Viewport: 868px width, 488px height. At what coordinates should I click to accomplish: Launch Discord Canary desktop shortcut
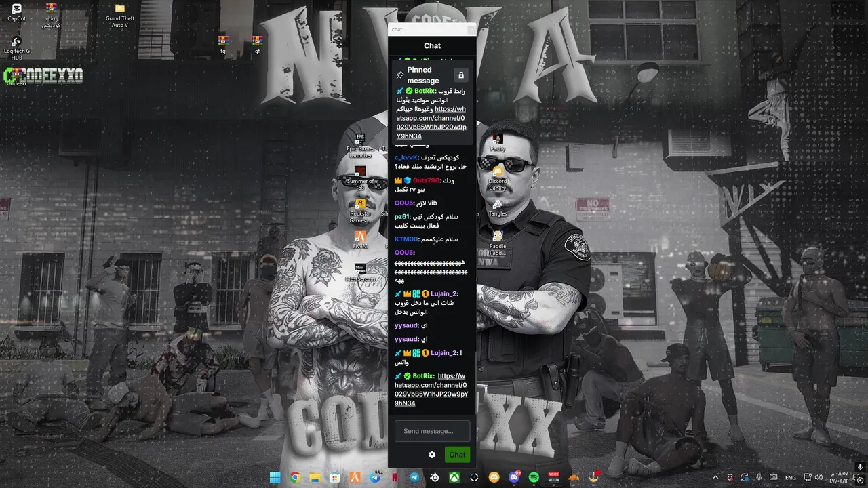point(498,178)
